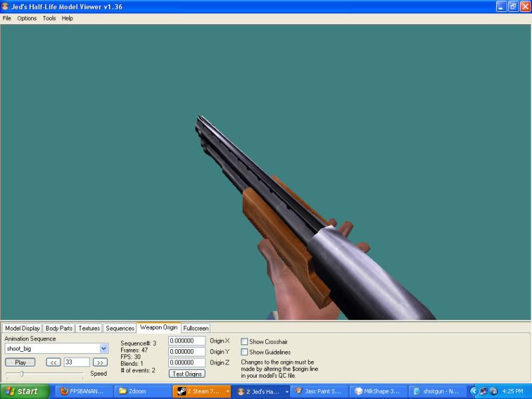Click the "Origin Z" label
Image resolution: width=532 pixels, height=399 pixels.
219,362
